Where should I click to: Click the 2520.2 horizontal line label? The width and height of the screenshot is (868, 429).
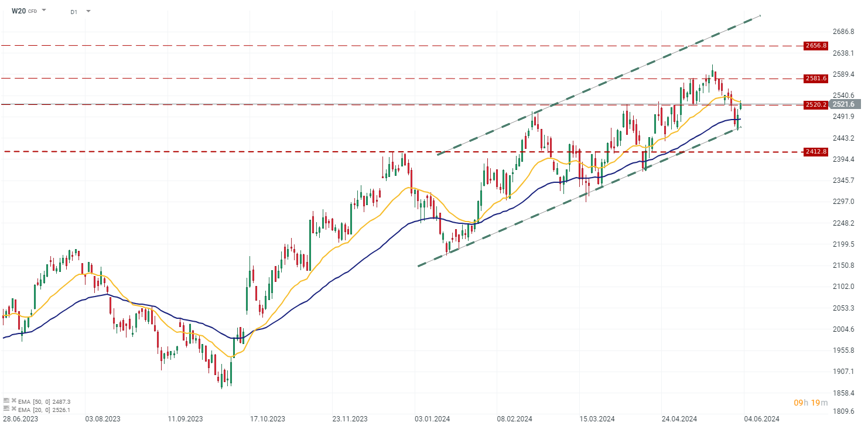tap(815, 105)
